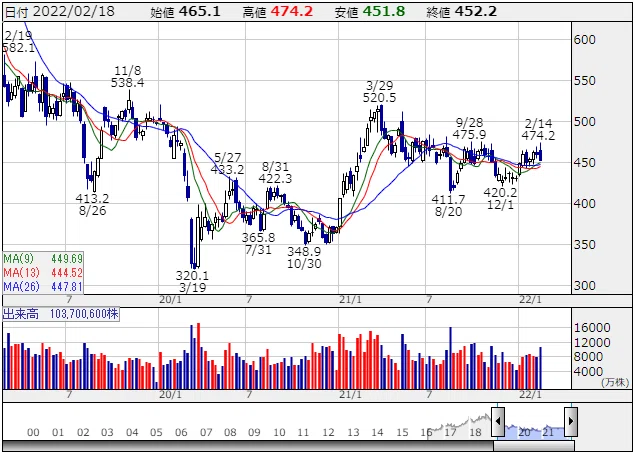This screenshot has width=635, height=455.
Task: Click the closing price 452.2
Action: [476, 11]
